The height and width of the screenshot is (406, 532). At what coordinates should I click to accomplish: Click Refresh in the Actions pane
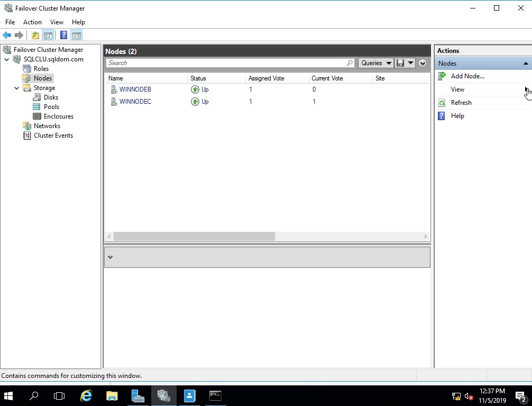tap(461, 103)
